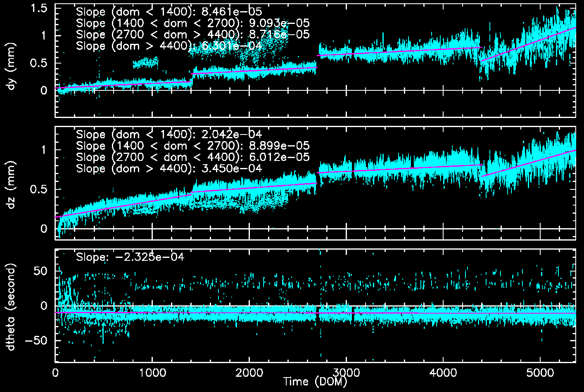This screenshot has height=392, width=584.
Task: Click the dz slope text 6.012e-05
Action: click(279, 157)
